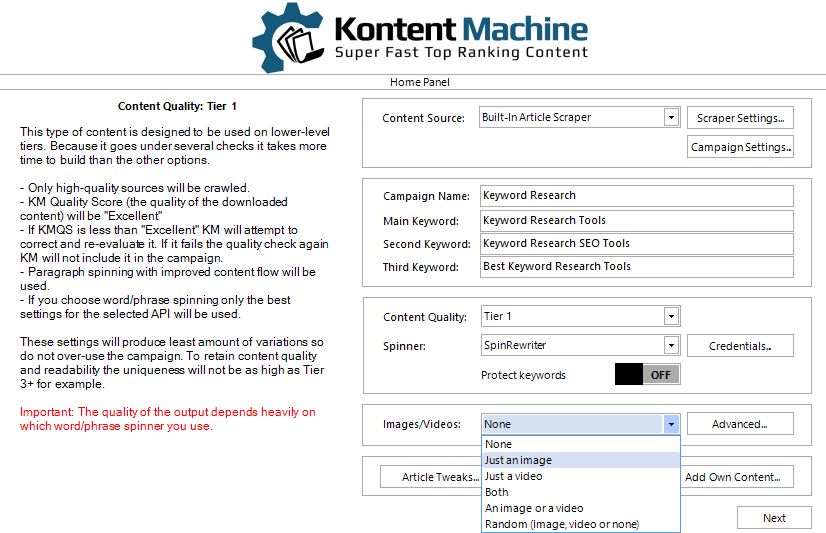Click into the Third Keyword field
This screenshot has width=826, height=533.
tap(637, 266)
